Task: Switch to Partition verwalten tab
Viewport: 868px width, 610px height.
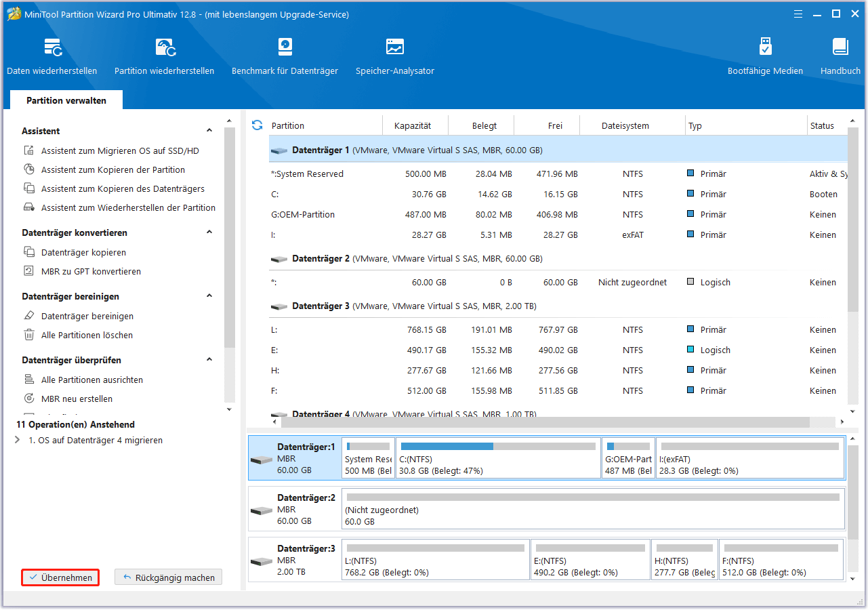Action: 66,100
